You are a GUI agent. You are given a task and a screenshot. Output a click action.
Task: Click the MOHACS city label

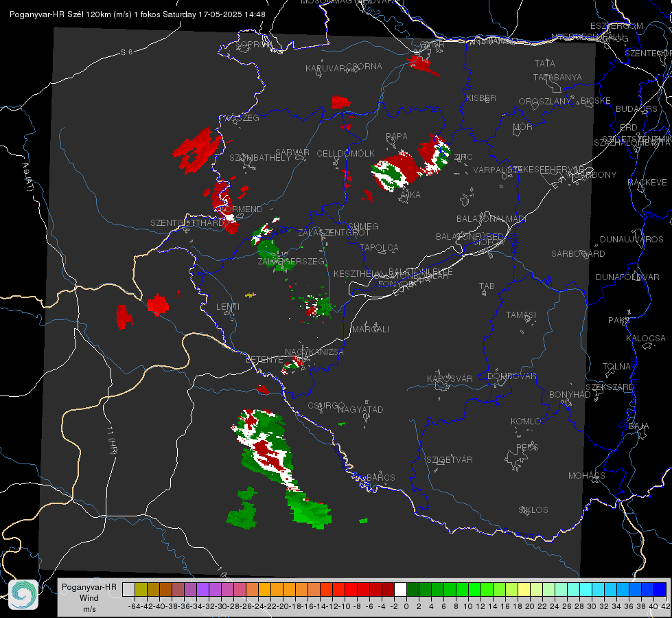586,476
